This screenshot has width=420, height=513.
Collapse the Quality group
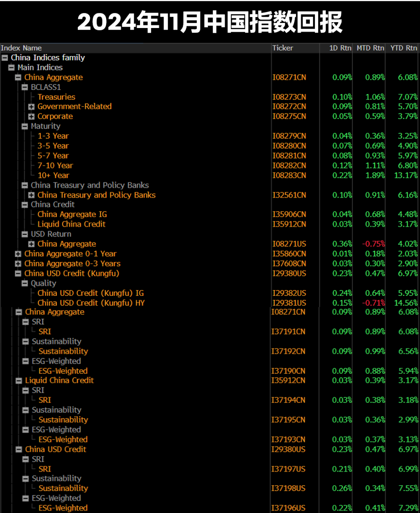[24, 283]
